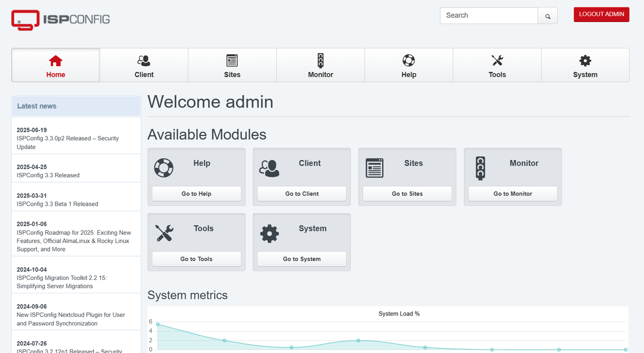Click the Monitor traffic light icon in navigation bar

[x=320, y=60]
